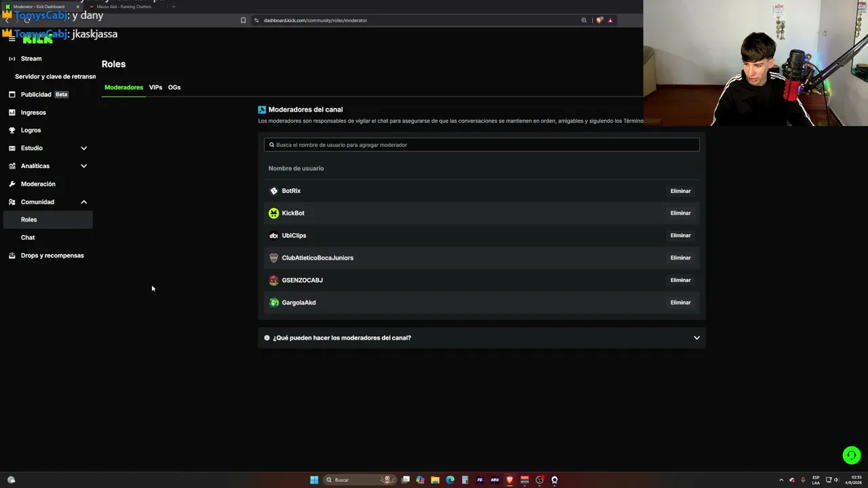
Task: Open the new browser tab button
Action: 174,7
